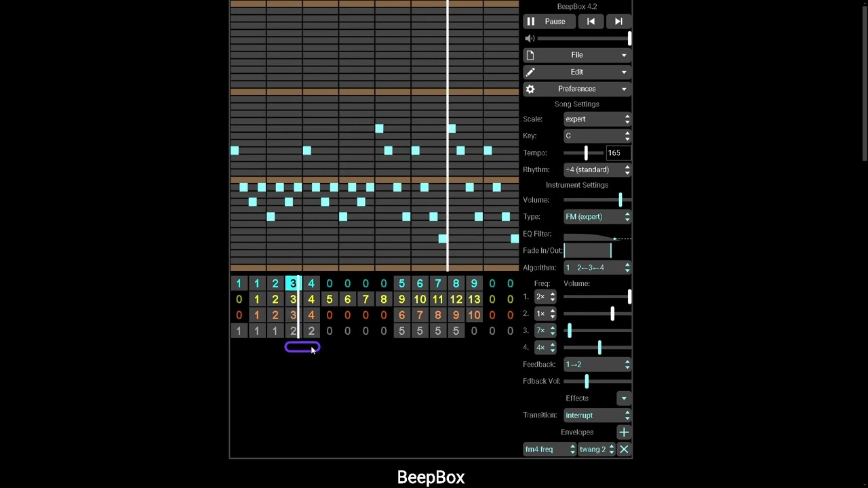
Task: Open operator 2 frequency selector 1×
Action: click(x=545, y=314)
